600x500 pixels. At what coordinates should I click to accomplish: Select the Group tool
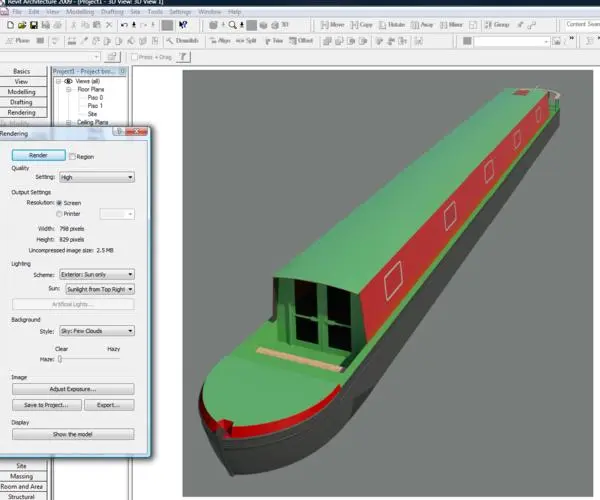(497, 25)
